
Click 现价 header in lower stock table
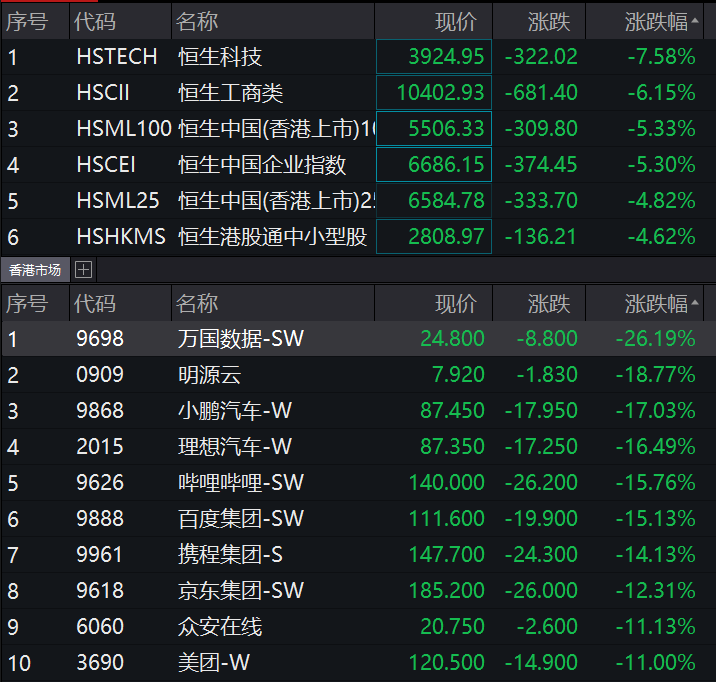pyautogui.click(x=433, y=304)
